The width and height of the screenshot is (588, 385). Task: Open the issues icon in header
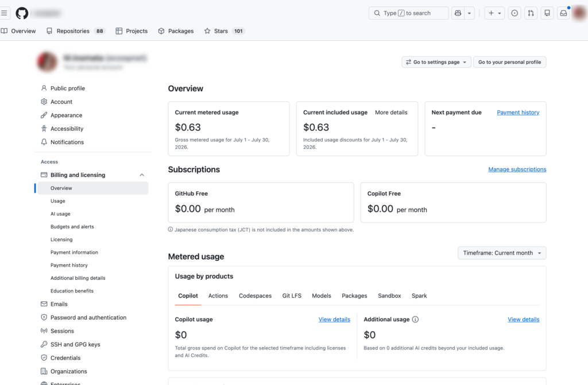click(x=514, y=13)
